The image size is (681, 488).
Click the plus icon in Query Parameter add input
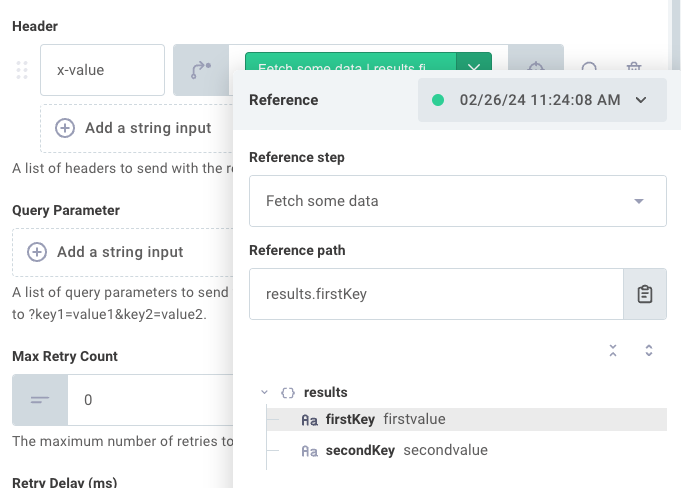[x=37, y=252]
